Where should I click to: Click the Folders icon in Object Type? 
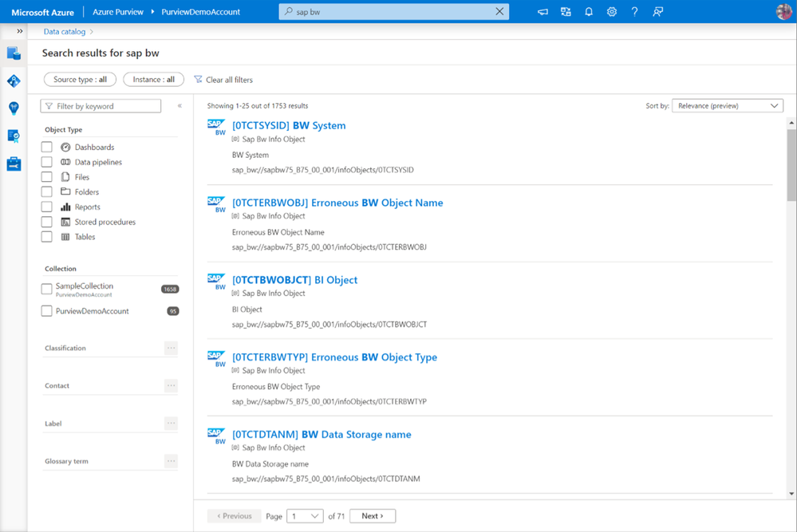(x=65, y=191)
